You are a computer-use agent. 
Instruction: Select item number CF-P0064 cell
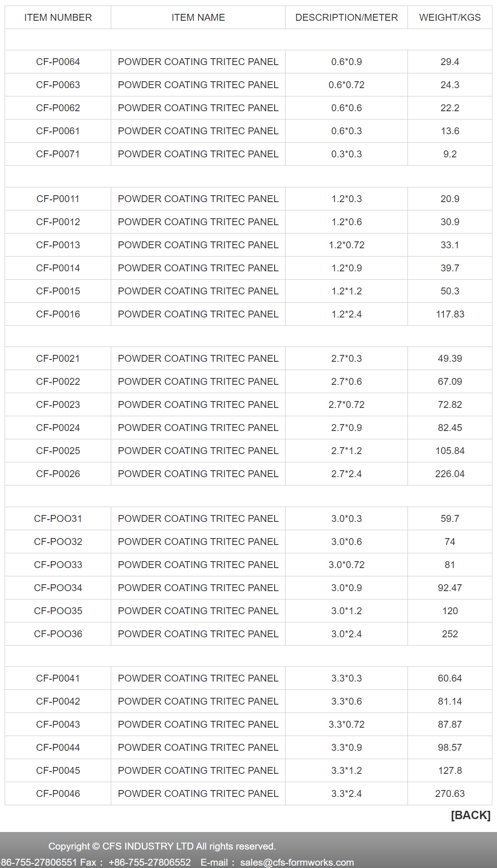[58, 62]
